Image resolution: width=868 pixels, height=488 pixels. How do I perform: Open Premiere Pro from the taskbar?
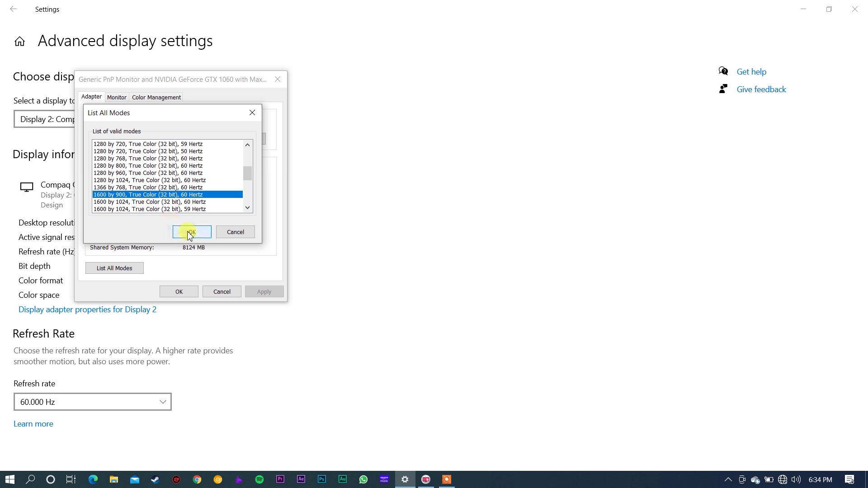[x=280, y=479]
